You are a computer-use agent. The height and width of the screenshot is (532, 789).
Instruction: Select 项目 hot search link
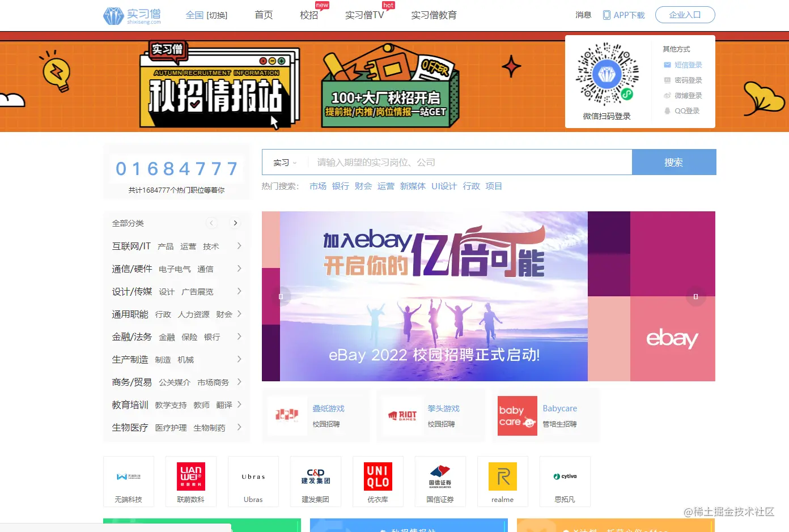pyautogui.click(x=494, y=186)
